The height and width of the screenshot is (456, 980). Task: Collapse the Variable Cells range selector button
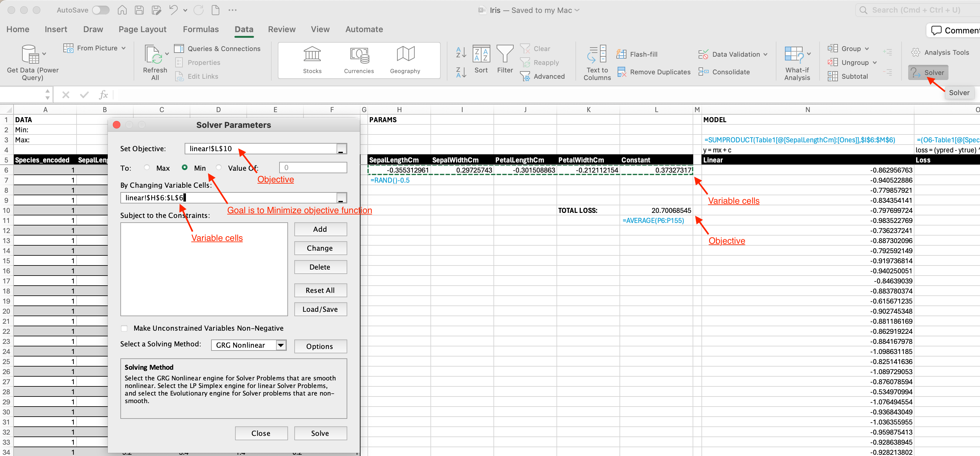click(341, 198)
